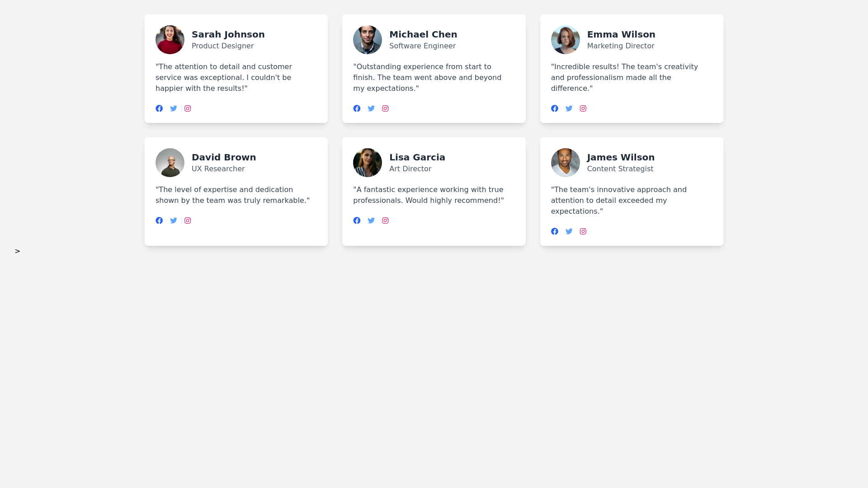Open Emma Wilson's Facebook icon

555,108
